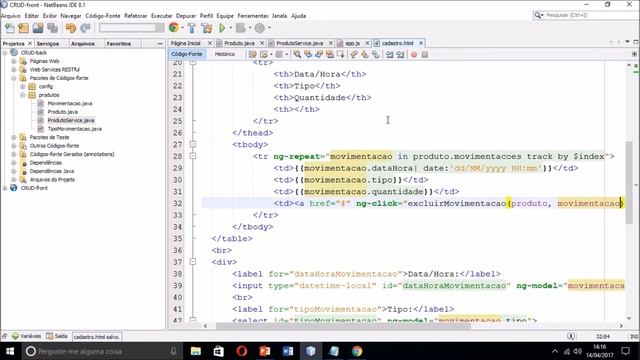Viewport: 640px width, 360px height.
Task: Open the Arquivo menu
Action: point(11,16)
